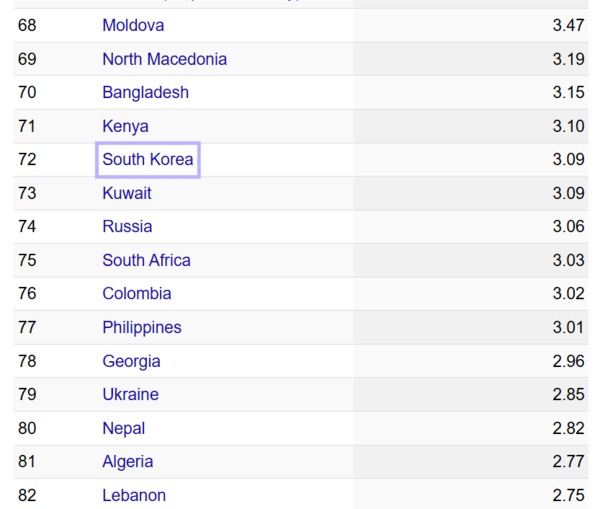Follow the Kenya link
Screen dimensions: 600x509
pyautogui.click(x=125, y=126)
